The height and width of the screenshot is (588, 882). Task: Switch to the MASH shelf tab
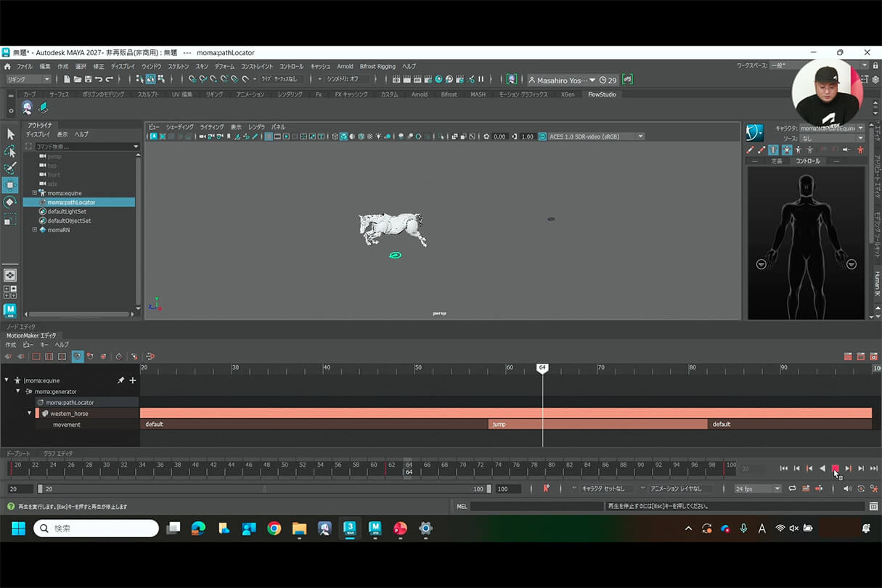click(x=478, y=94)
